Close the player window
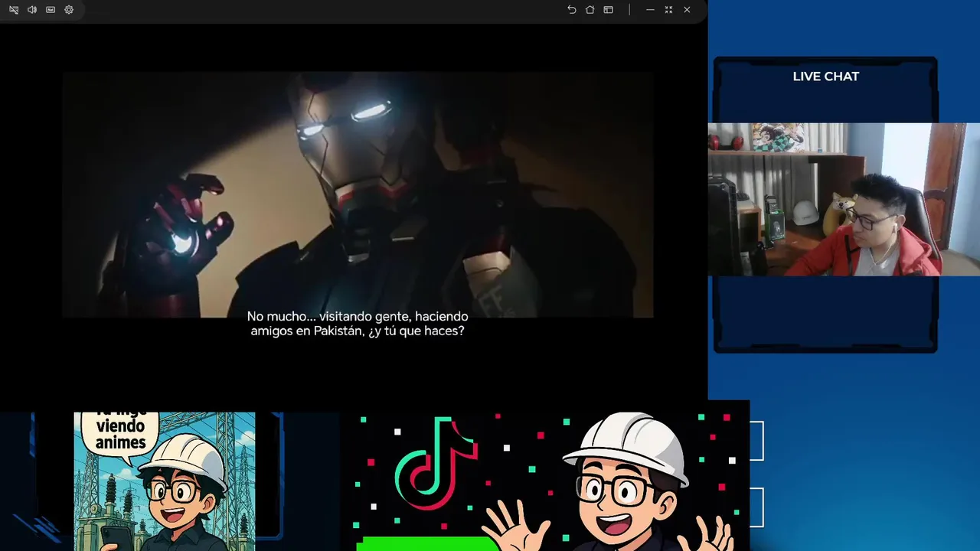Viewport: 980px width, 551px height. pos(687,10)
